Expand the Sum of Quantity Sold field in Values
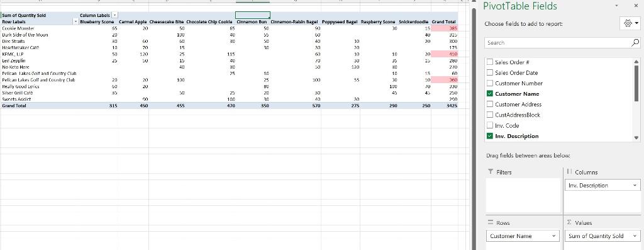 (636, 236)
